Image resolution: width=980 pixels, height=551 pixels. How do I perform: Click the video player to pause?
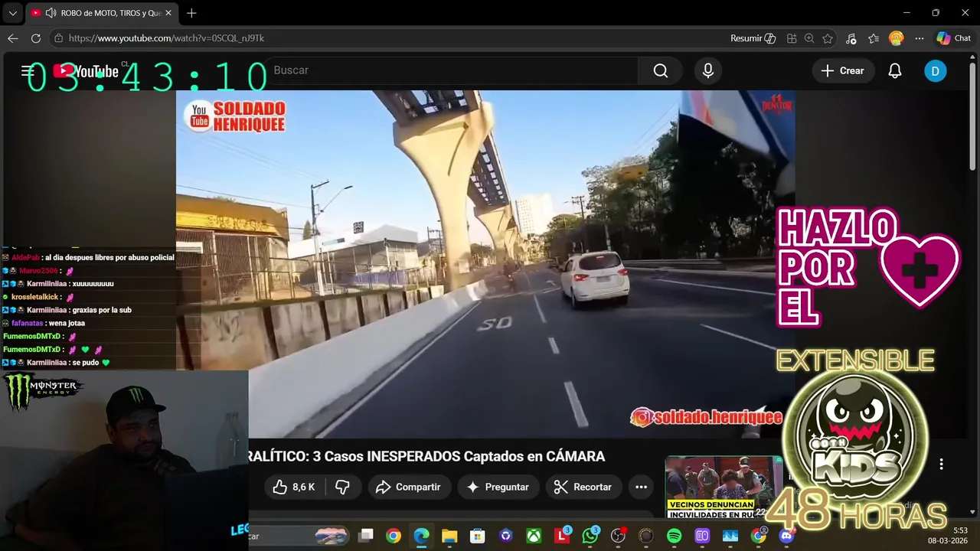point(485,264)
